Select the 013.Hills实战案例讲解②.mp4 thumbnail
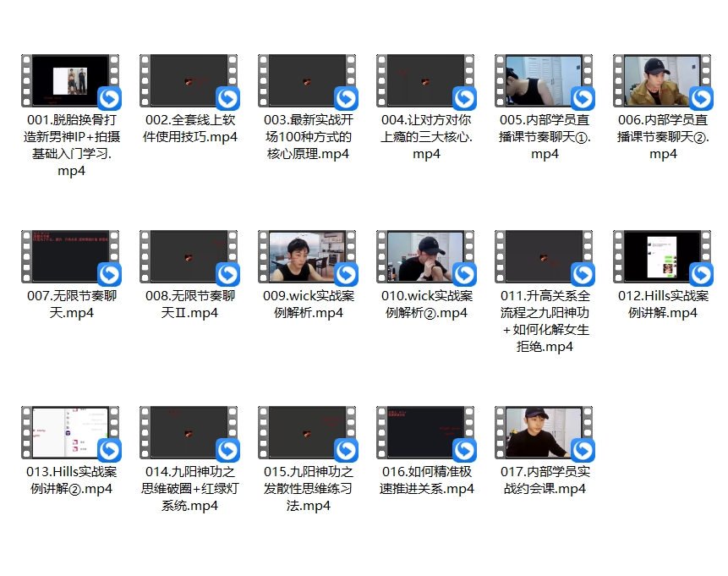This screenshot has width=728, height=576. click(x=71, y=433)
